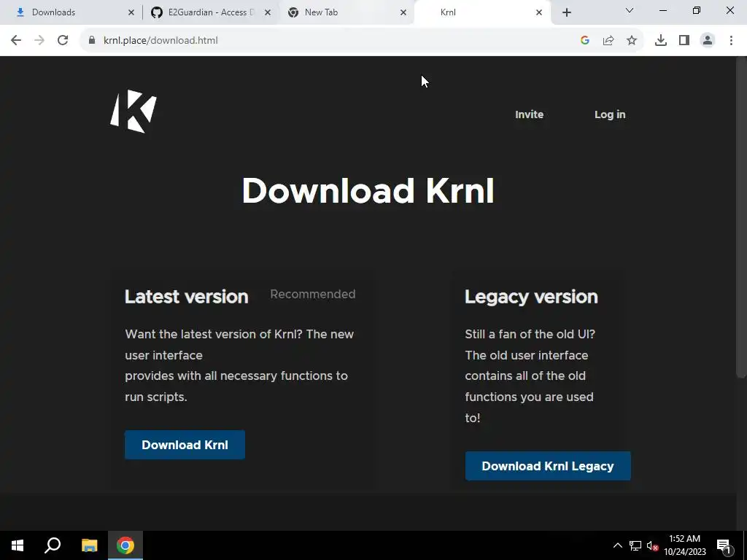Image resolution: width=747 pixels, height=560 pixels.
Task: Open the tab search chevron
Action: click(630, 10)
